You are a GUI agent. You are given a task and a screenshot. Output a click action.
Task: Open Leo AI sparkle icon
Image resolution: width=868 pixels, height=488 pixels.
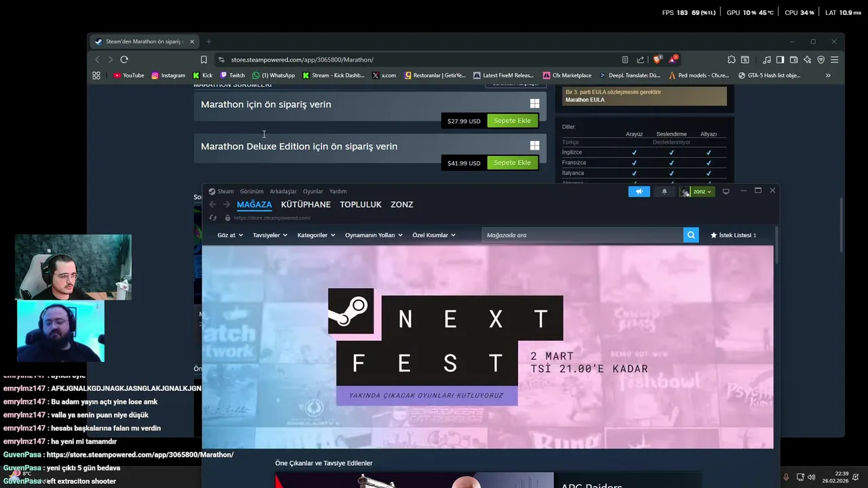(x=807, y=60)
